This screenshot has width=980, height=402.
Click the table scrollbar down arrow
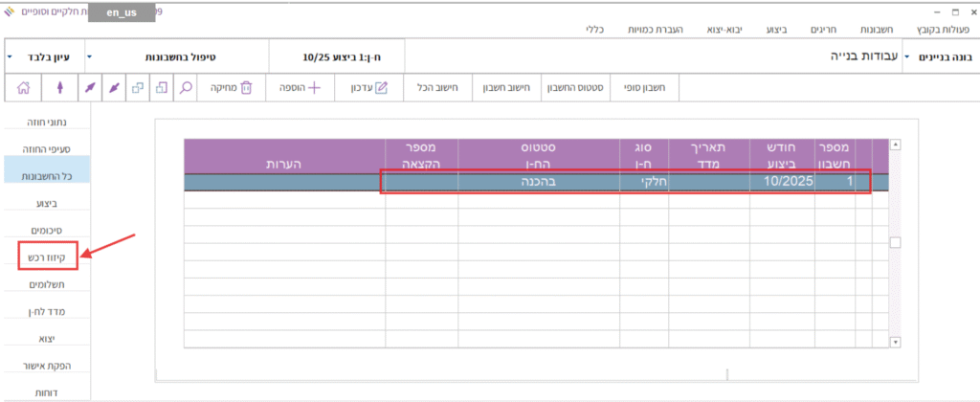[896, 342]
